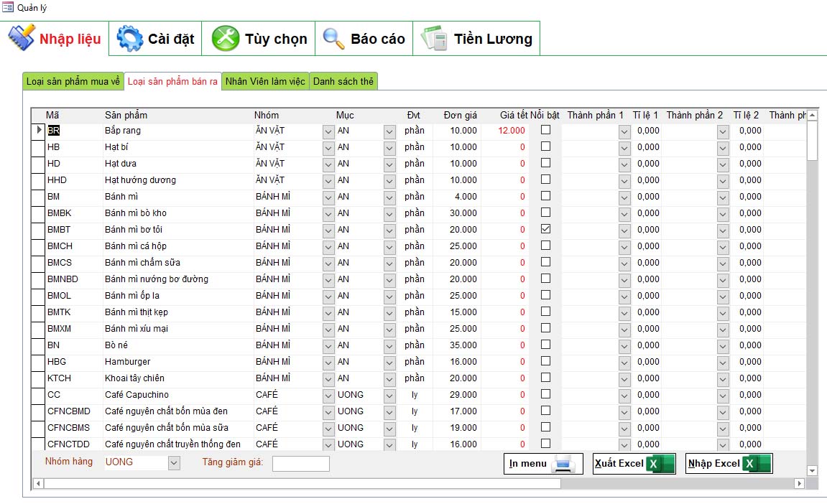Open the Danh sách thẻ tab
The image size is (827, 504).
click(343, 81)
